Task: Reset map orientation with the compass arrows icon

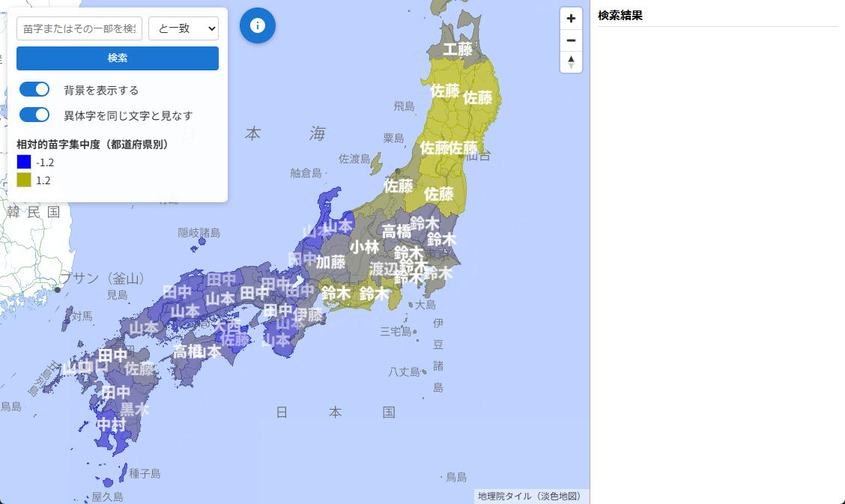Action: pyautogui.click(x=571, y=62)
